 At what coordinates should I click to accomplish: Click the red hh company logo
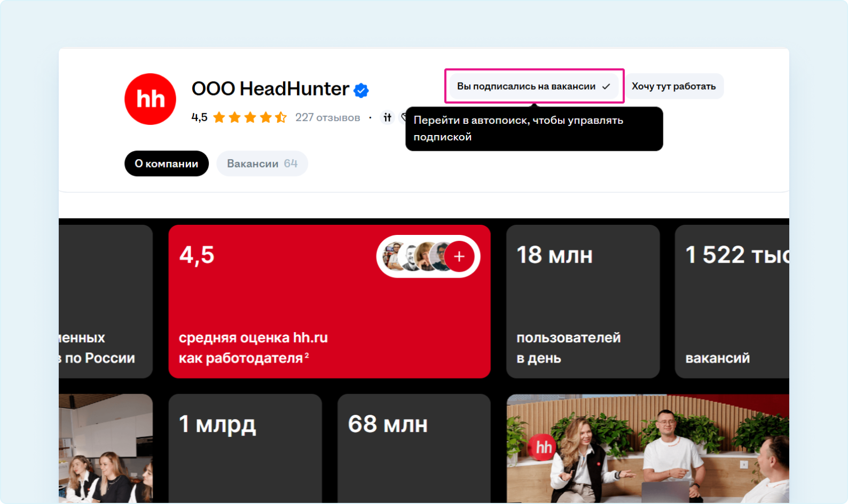(150, 99)
